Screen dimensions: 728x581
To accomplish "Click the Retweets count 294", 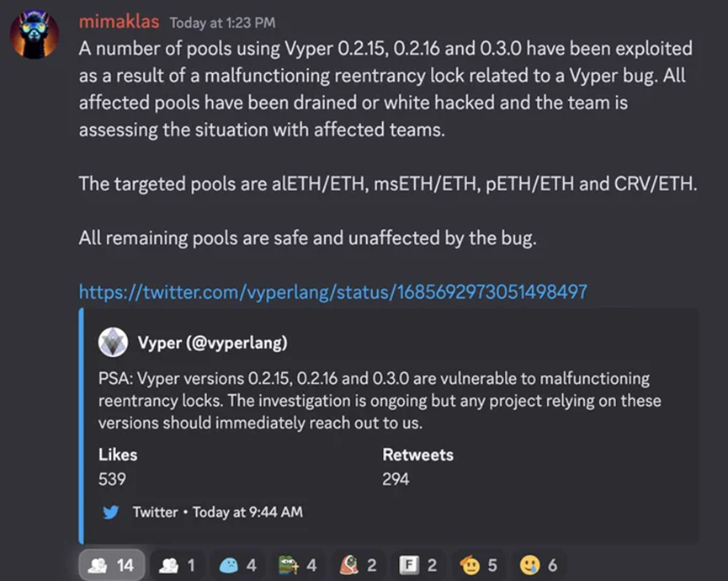I will (396, 479).
